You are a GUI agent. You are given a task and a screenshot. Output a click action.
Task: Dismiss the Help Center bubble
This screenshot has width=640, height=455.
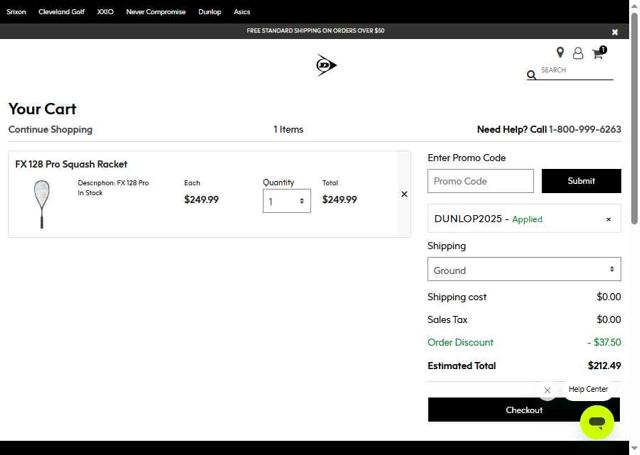(x=547, y=390)
